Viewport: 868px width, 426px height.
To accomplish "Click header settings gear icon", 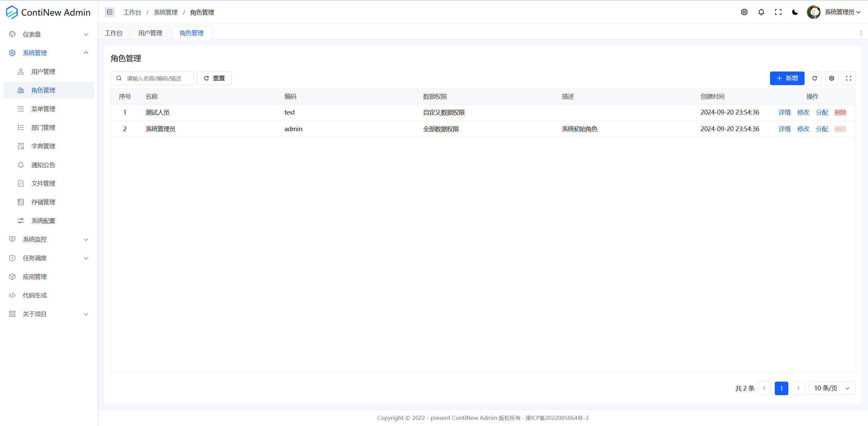I will [744, 12].
